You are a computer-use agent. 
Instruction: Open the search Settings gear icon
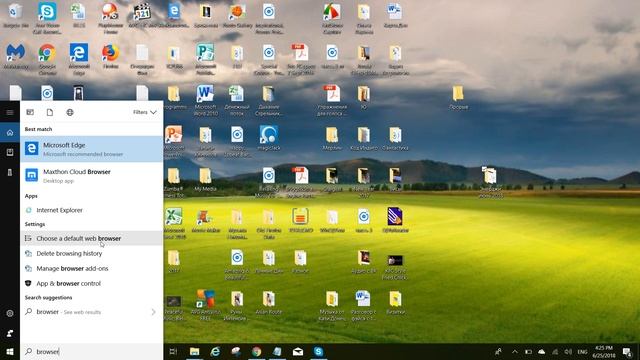(x=10, y=313)
